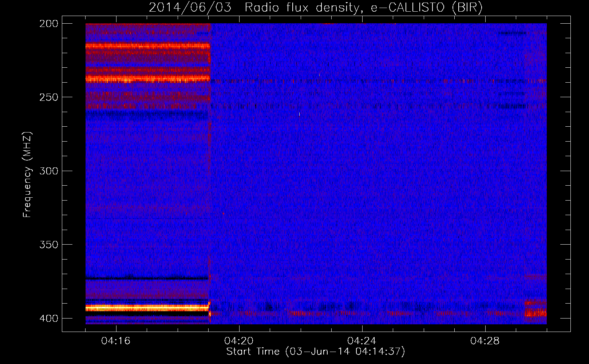Viewport: 589px width, 364px height.
Task: Click the "Start Time (03-Jun-14 04:14:37)" axis title
Action: pos(316,352)
